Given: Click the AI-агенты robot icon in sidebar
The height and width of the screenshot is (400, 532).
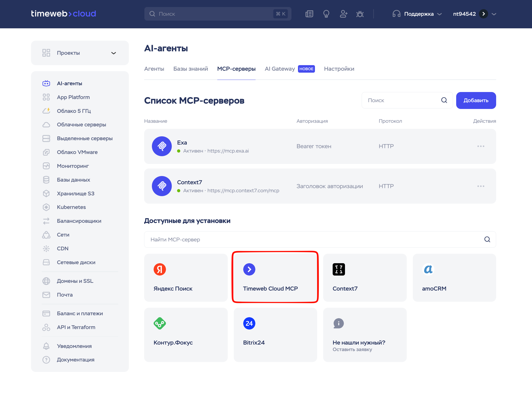Looking at the screenshot, I should click(46, 83).
